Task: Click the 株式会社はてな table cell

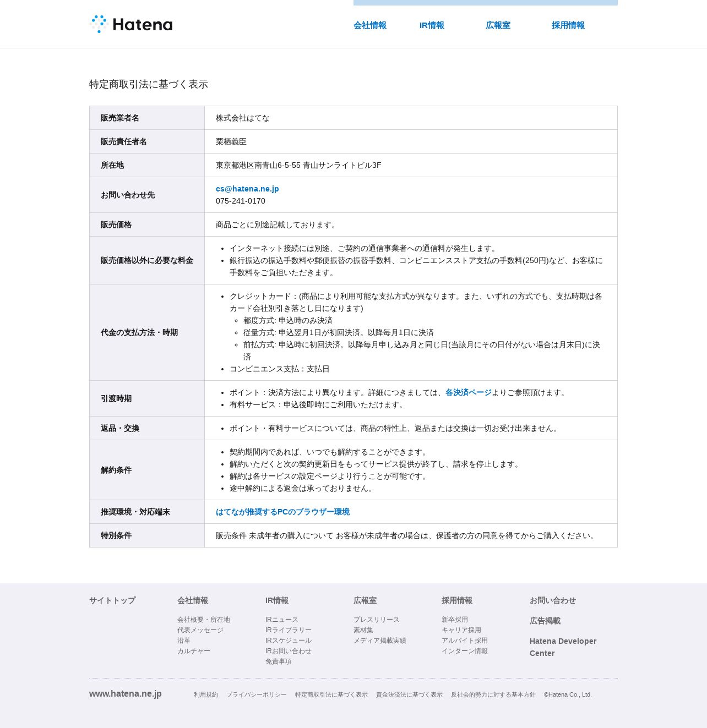Action: click(x=411, y=118)
